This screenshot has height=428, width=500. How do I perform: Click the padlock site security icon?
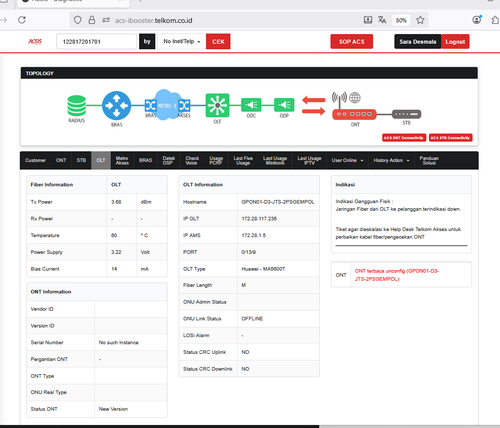[x=92, y=20]
